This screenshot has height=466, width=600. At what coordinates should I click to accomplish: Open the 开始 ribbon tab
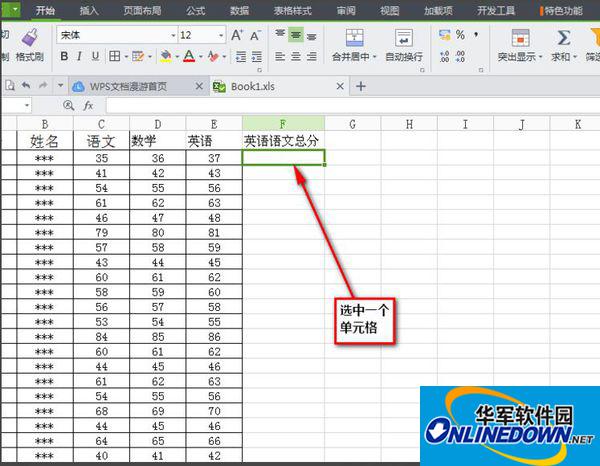45,10
